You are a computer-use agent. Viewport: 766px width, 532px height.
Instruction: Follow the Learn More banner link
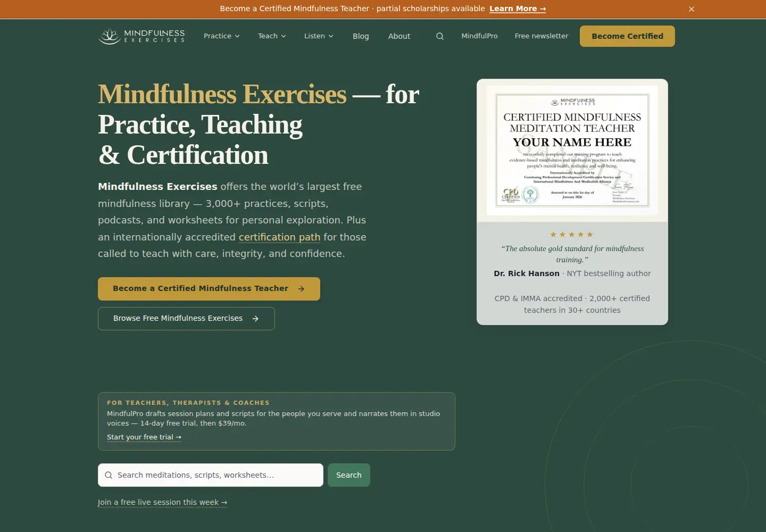[518, 9]
